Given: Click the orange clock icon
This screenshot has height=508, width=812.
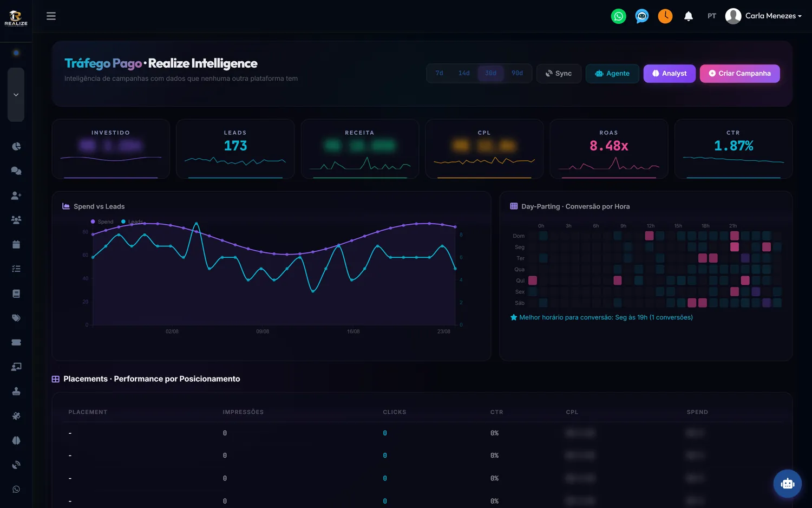Looking at the screenshot, I should coord(665,16).
